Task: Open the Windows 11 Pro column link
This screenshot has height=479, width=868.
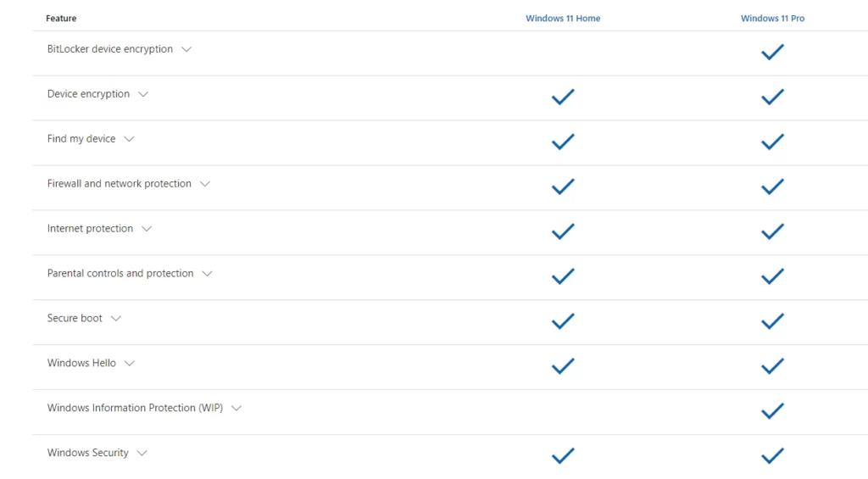Action: coord(773,19)
